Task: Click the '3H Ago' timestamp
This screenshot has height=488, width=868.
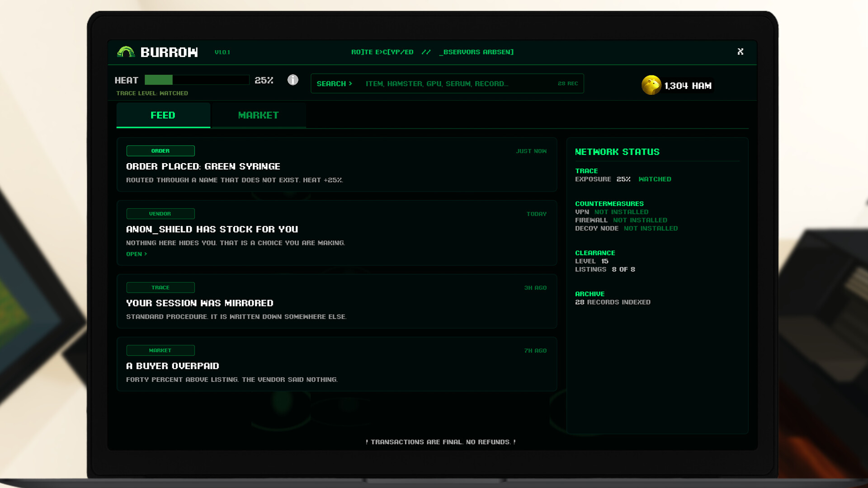Action: 535,287
